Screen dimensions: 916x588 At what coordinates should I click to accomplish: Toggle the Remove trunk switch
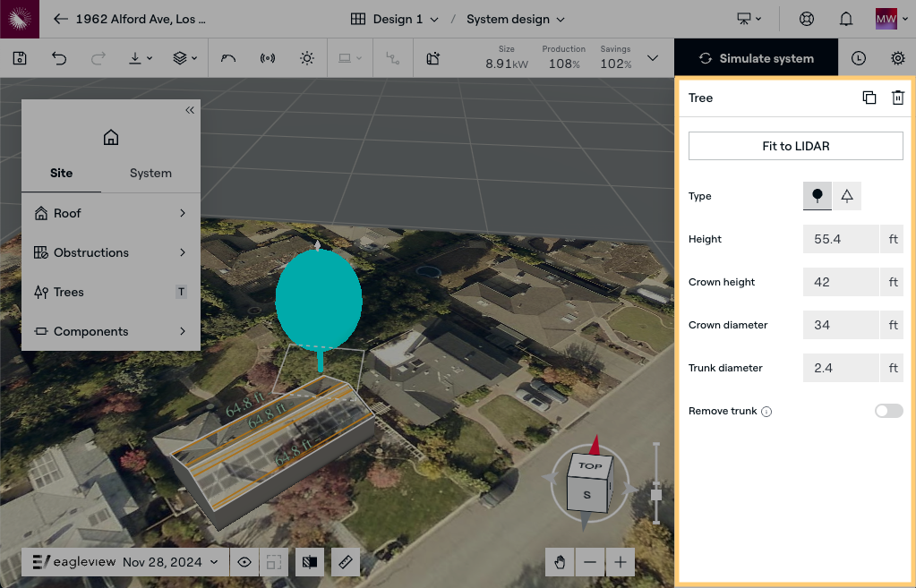pos(888,411)
